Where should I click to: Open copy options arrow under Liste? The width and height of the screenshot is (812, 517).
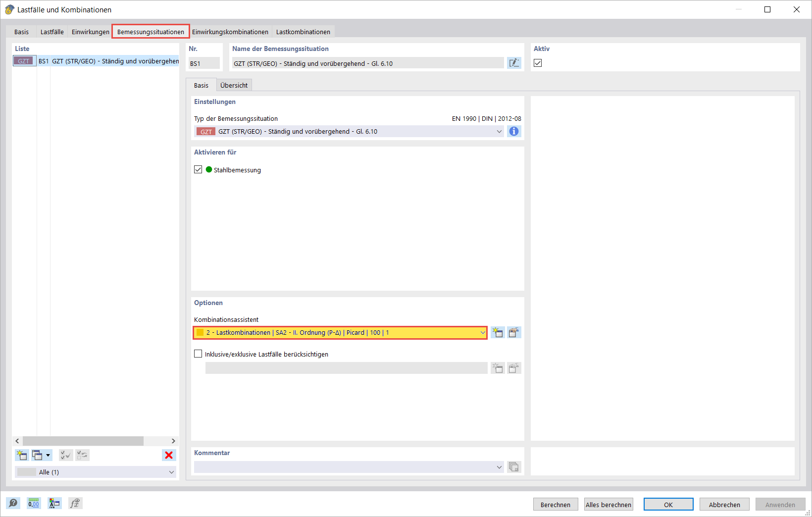tap(48, 455)
